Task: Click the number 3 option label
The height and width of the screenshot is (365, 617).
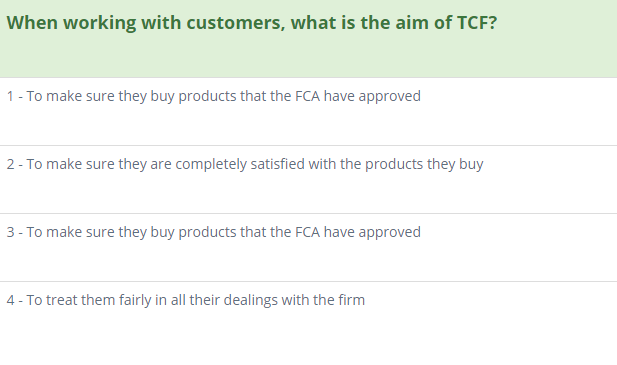Action: pyautogui.click(x=11, y=232)
